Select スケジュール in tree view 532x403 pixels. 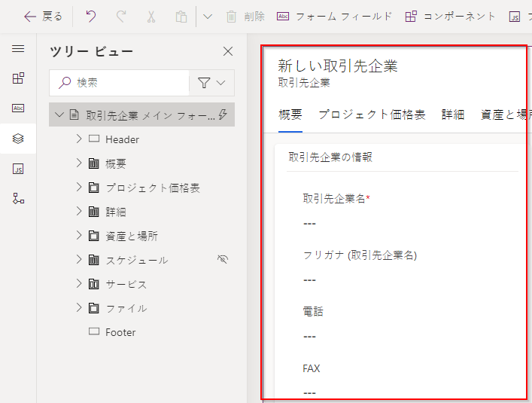point(137,260)
